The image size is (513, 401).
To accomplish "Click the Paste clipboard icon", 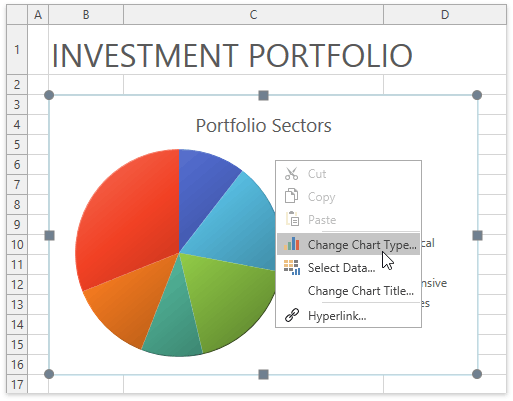I will [x=292, y=219].
